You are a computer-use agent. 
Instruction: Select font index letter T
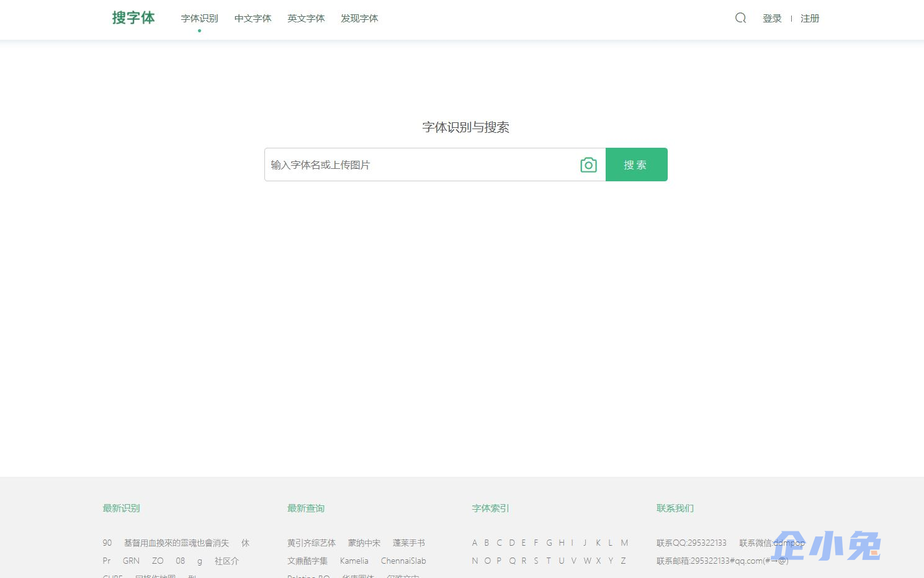[x=549, y=561]
